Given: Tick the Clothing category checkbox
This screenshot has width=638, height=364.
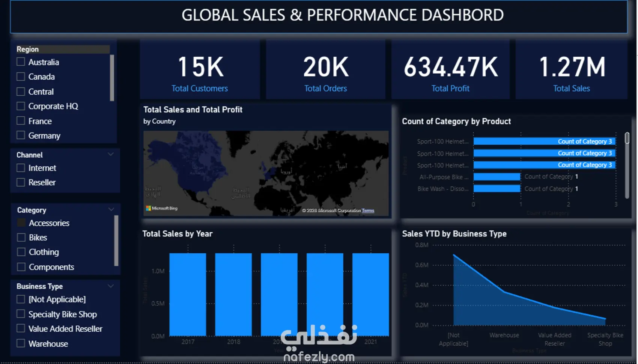Looking at the screenshot, I should point(21,252).
